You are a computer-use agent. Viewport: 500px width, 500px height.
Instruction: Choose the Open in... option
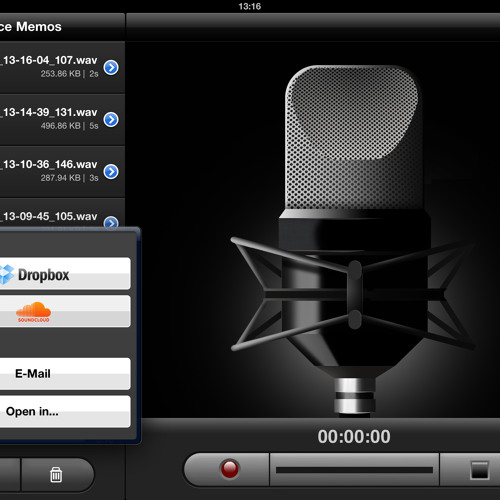(x=65, y=411)
